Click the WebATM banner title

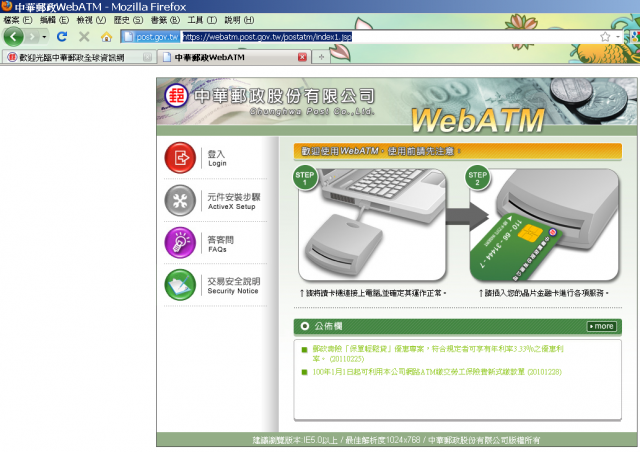click(x=478, y=120)
